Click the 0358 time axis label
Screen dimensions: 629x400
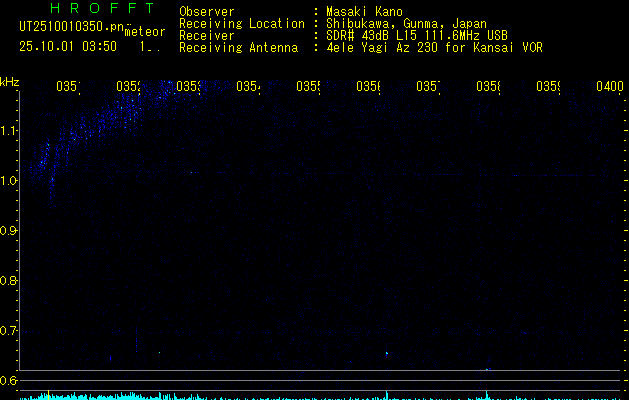488,86
